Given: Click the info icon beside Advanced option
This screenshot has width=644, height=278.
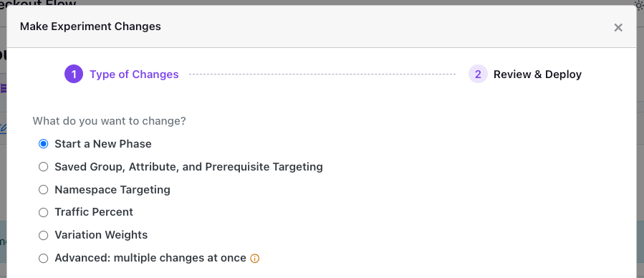Looking at the screenshot, I should 254,258.
